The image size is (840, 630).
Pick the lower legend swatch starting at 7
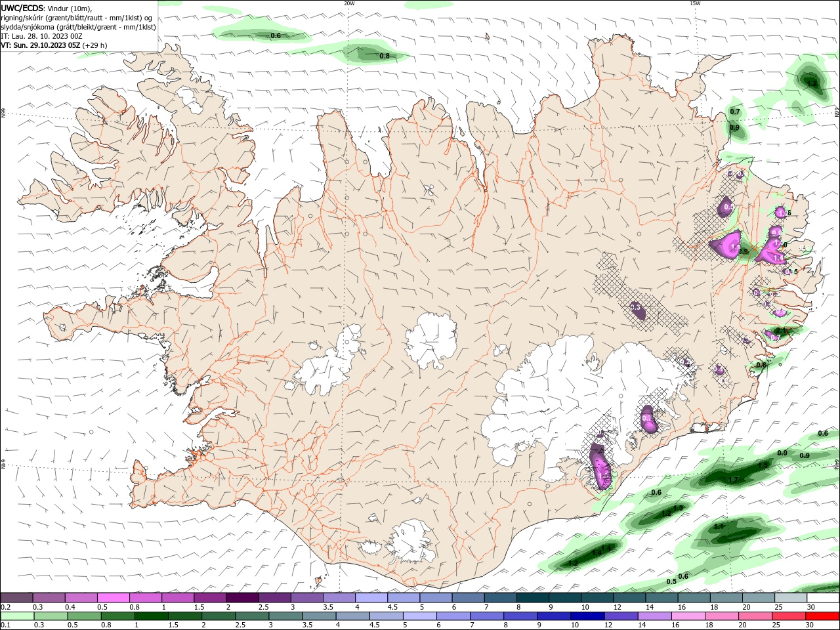(486, 616)
